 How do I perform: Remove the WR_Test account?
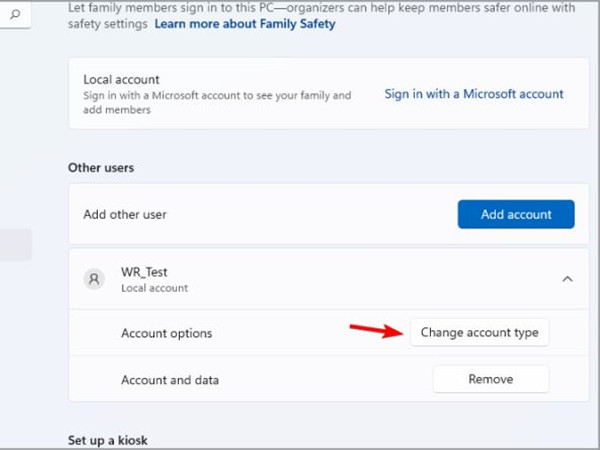click(x=490, y=379)
